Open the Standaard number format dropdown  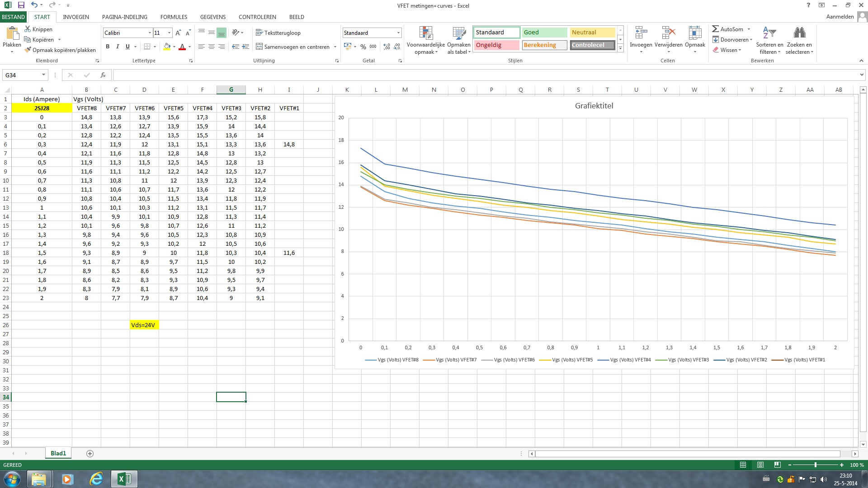pyautogui.click(x=398, y=33)
